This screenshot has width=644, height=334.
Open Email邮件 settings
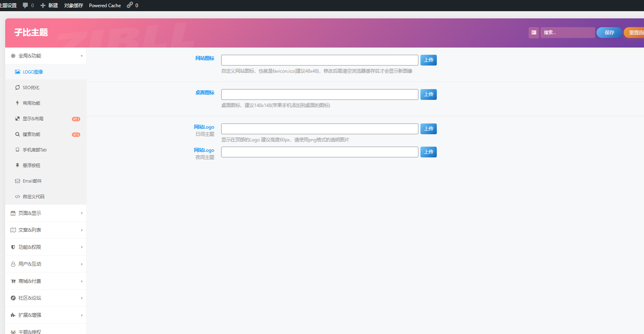point(46,181)
